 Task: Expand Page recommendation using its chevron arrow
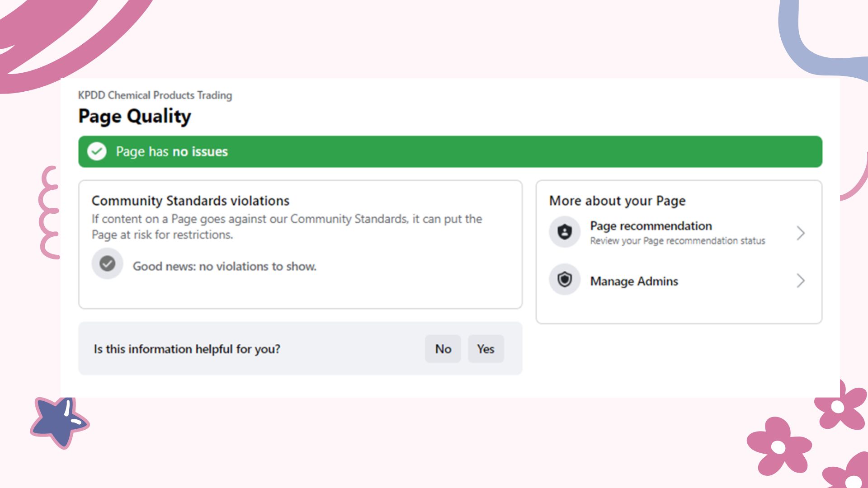(801, 233)
